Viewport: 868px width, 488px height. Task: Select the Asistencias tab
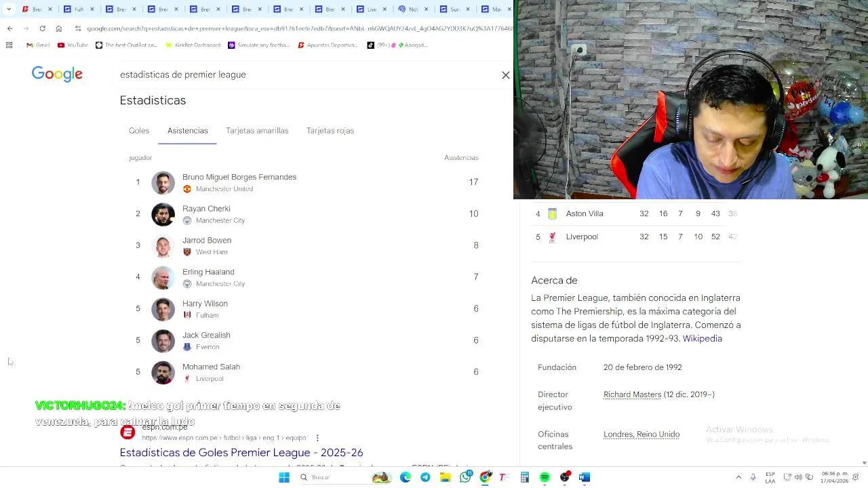pyautogui.click(x=188, y=131)
